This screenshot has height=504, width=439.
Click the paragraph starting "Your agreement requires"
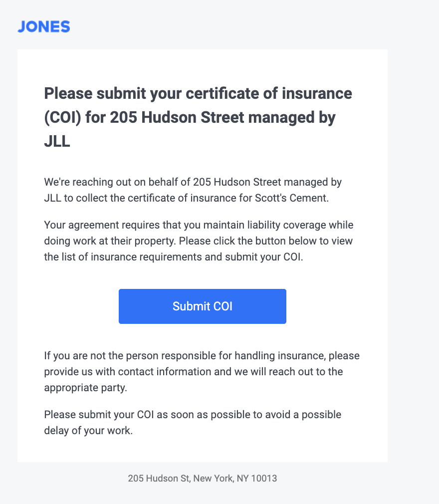(x=199, y=241)
